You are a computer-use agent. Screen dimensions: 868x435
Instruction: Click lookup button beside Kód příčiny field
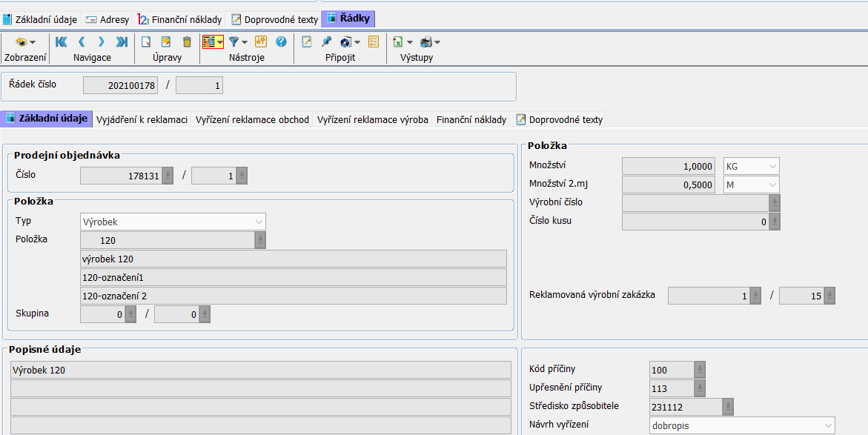700,370
